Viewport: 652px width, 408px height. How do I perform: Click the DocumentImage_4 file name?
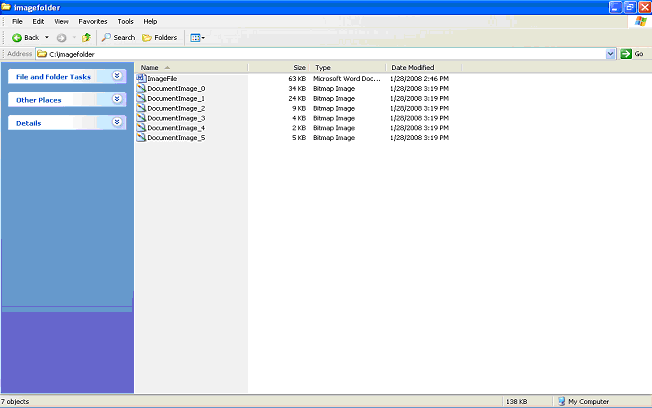tap(176, 128)
